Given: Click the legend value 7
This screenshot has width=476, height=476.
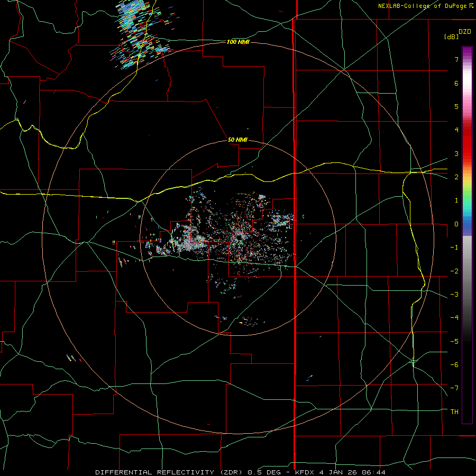Looking at the screenshot, I should (456, 59).
